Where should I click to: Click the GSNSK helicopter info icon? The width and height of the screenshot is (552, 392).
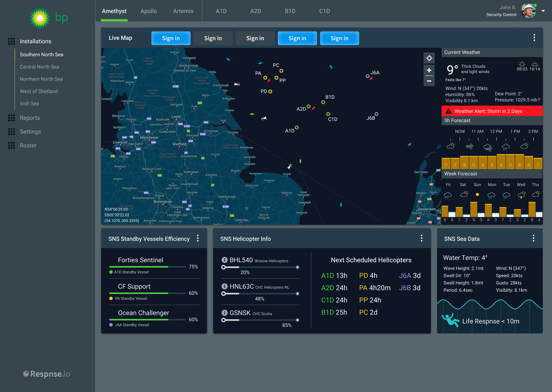[x=224, y=313]
